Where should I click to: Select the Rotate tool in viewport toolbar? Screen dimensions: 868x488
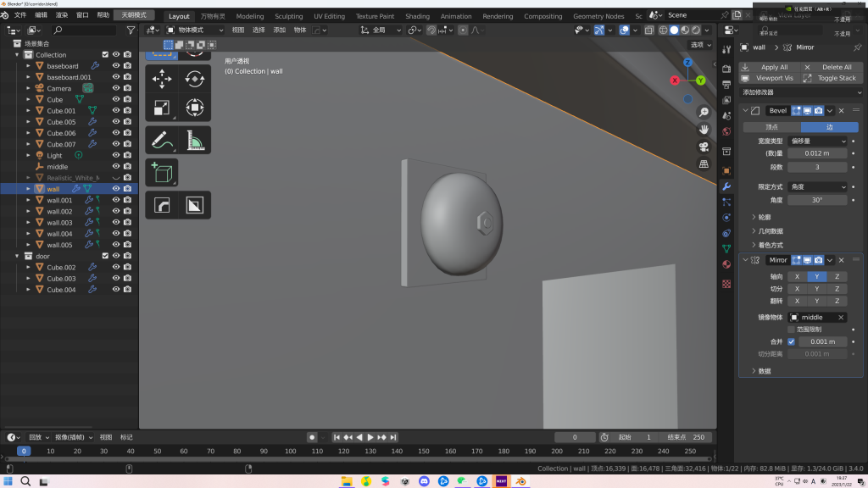pyautogui.click(x=194, y=79)
